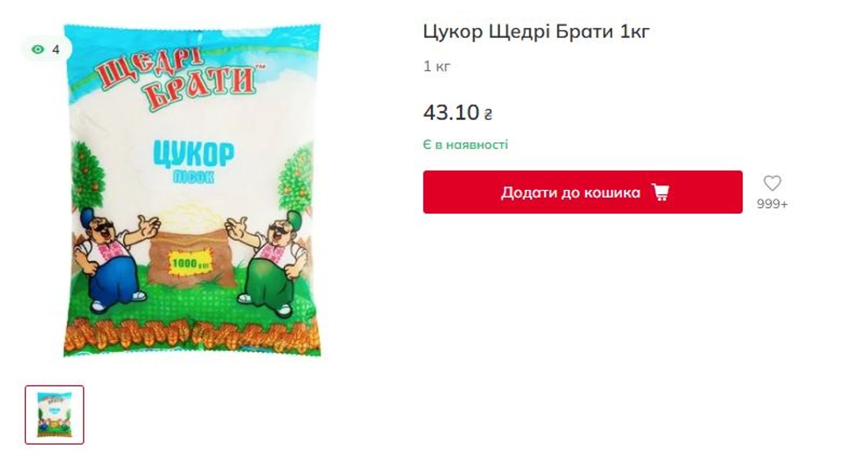The width and height of the screenshot is (868, 464).
Task: Click the shopping cart icon in red button
Action: 660,192
